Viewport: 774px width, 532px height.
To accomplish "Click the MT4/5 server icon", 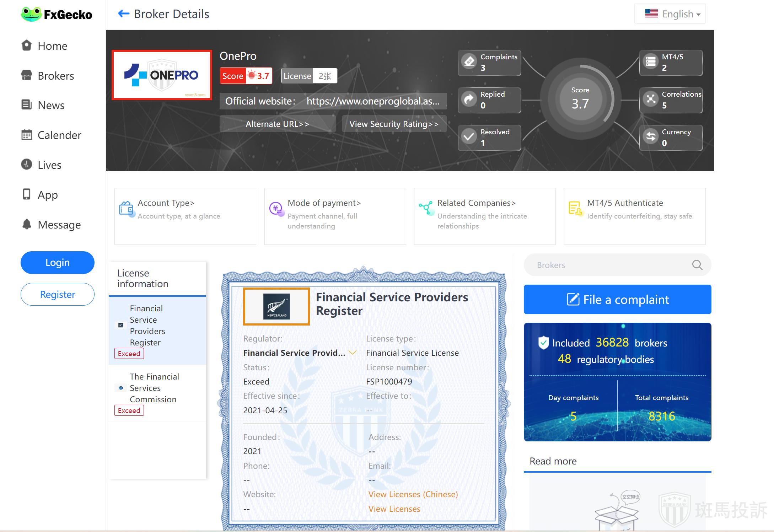I will [x=651, y=62].
